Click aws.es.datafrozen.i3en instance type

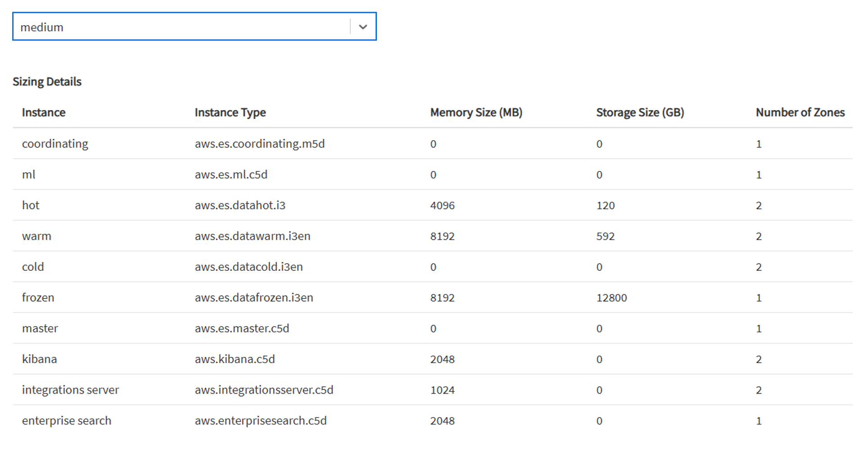pos(254,297)
